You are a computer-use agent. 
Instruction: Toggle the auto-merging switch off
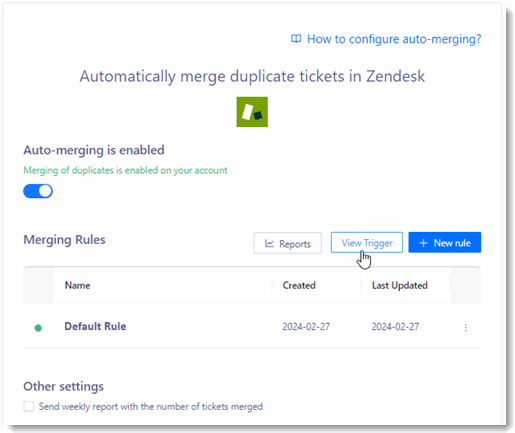[38, 191]
